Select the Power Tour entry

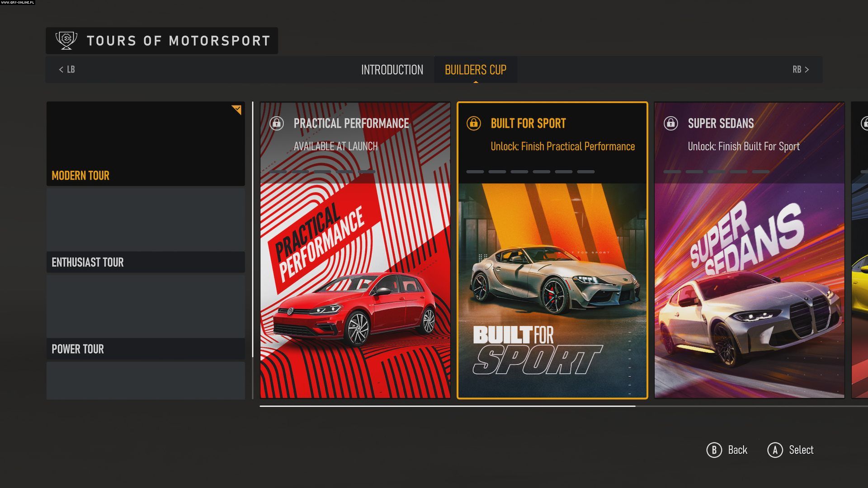pos(146,318)
